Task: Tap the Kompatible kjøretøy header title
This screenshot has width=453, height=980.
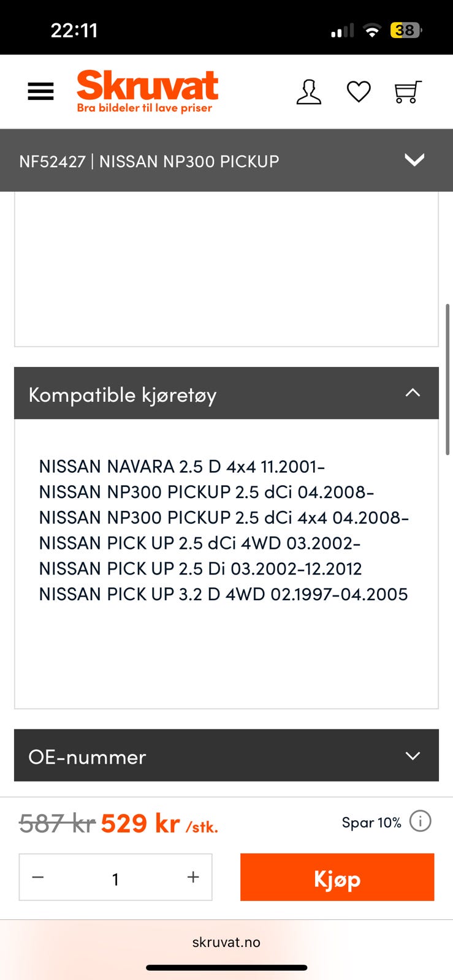Action: [x=123, y=395]
